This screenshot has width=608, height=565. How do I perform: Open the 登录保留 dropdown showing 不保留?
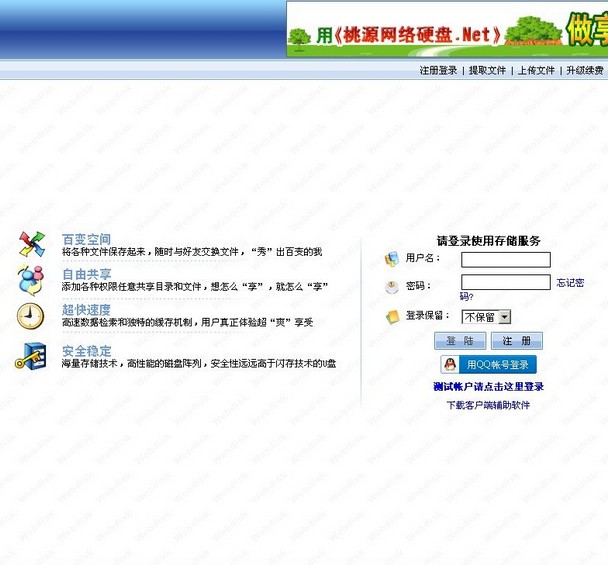(x=486, y=317)
